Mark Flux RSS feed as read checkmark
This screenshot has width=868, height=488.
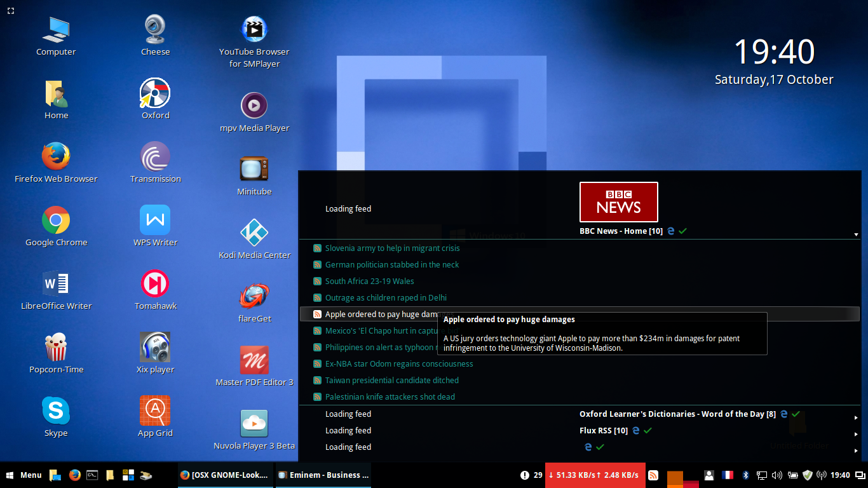point(648,430)
